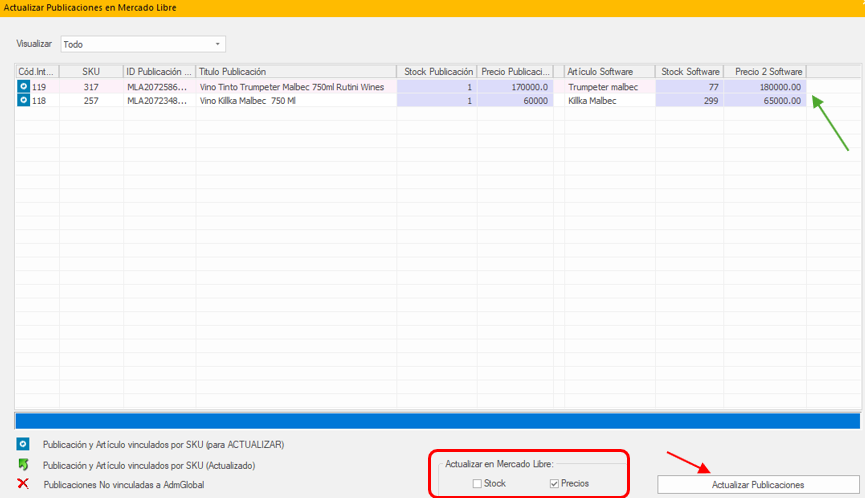
Task: Click the Artículo Software column header
Action: pyautogui.click(x=610, y=72)
